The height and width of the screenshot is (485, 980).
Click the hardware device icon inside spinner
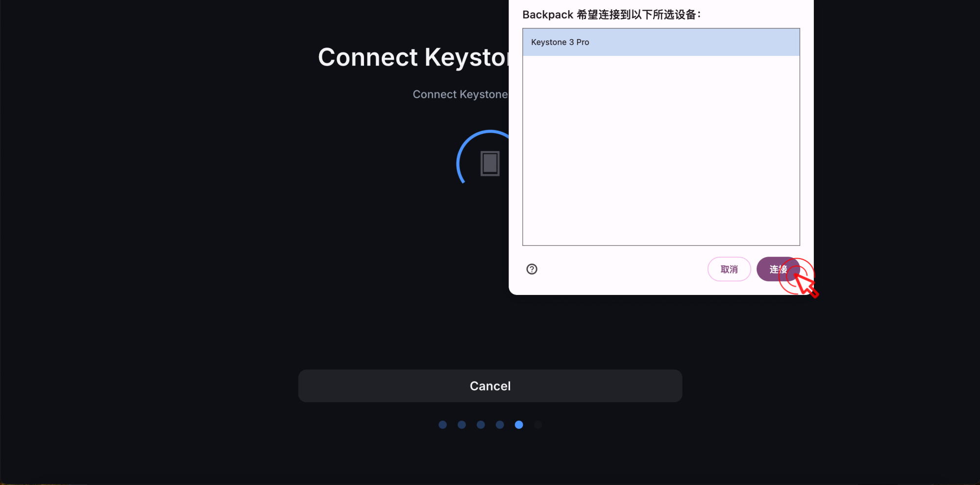[490, 163]
